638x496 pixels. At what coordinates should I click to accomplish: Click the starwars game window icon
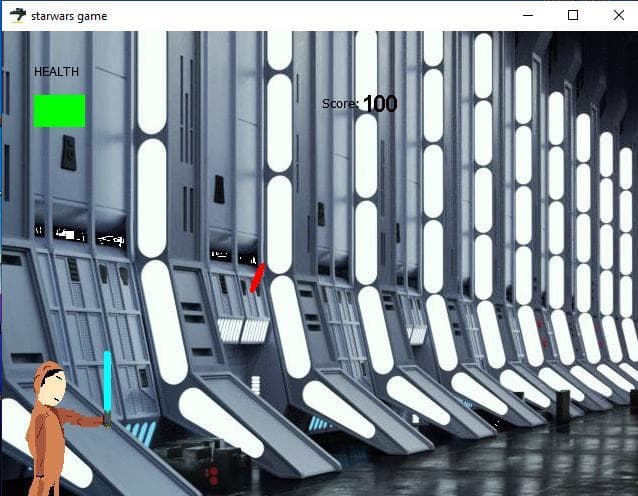coord(17,15)
